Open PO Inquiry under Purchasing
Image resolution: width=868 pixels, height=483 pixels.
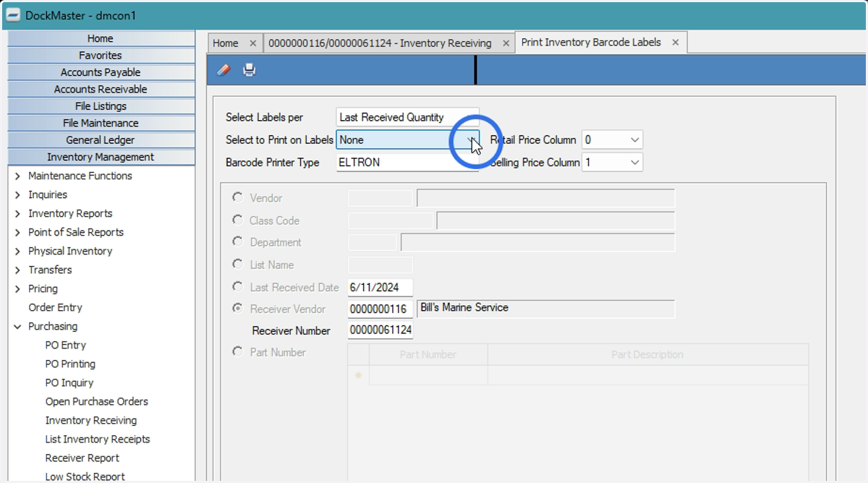[69, 382]
